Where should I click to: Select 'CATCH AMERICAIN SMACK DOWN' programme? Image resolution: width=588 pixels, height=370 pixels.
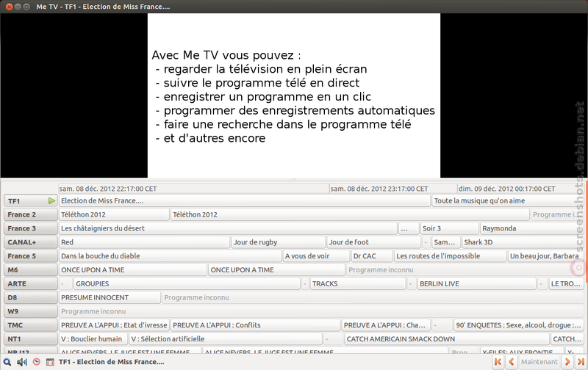pos(447,339)
